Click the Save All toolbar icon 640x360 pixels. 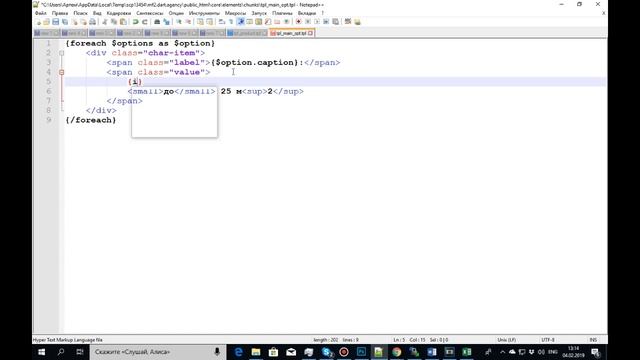[65, 22]
